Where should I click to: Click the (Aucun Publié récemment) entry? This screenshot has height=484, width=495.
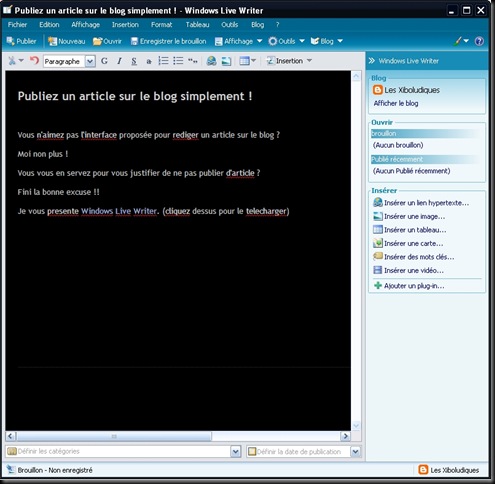click(x=411, y=171)
